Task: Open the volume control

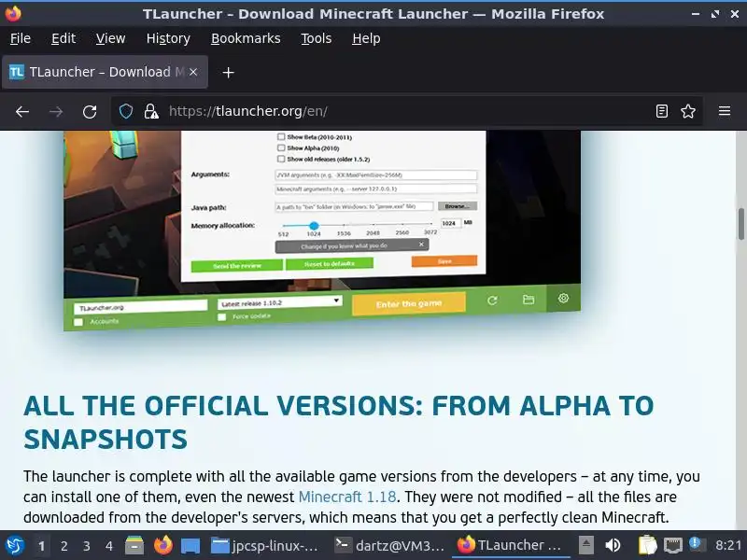Action: coord(613,545)
